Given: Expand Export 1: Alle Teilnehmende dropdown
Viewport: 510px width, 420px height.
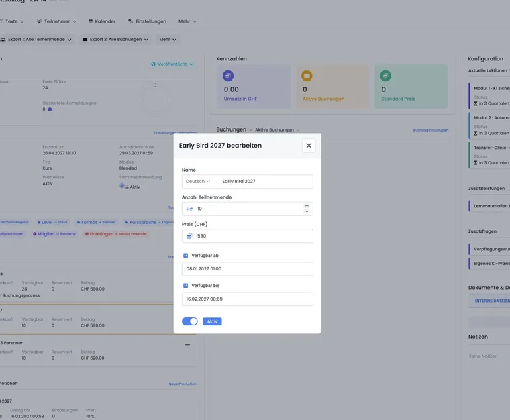Looking at the screenshot, I should (36, 40).
